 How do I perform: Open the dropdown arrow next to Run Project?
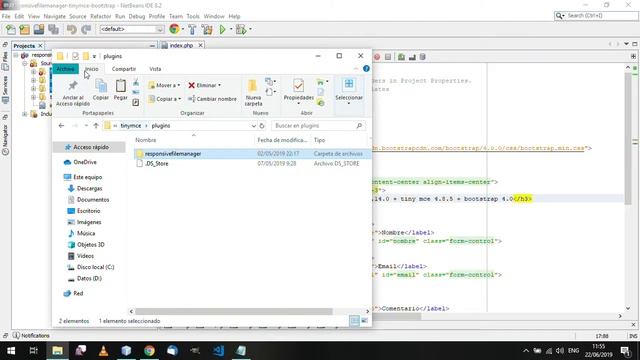coord(231,29)
